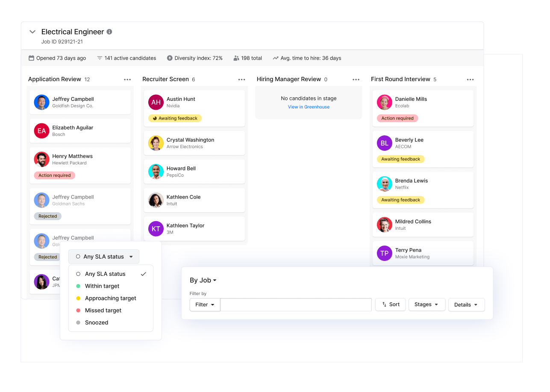Open First Round Interview three-dot menu
The height and width of the screenshot is (392, 550).
click(471, 79)
